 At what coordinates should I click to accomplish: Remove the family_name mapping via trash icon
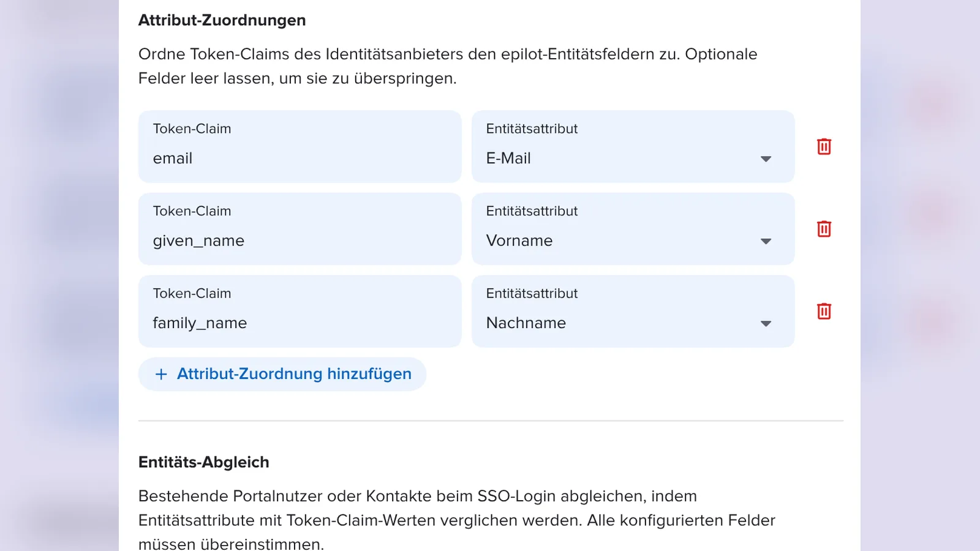coord(824,311)
